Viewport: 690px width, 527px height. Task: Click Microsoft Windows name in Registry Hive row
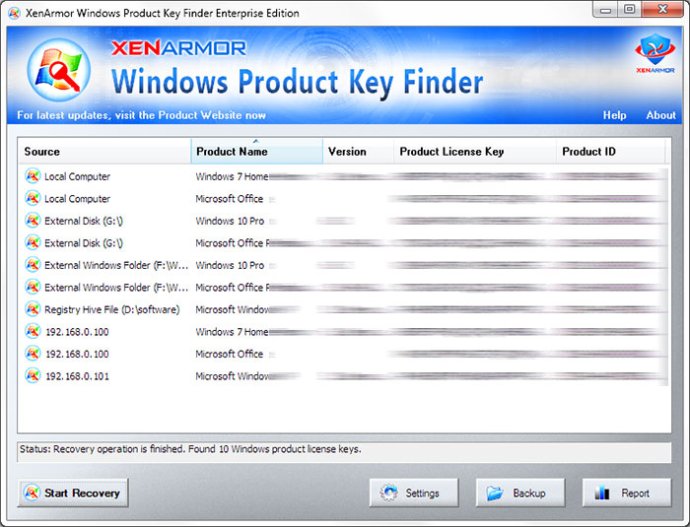point(232,310)
